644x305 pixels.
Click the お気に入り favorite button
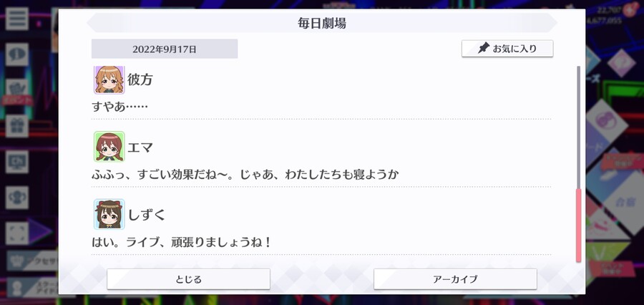click(507, 49)
